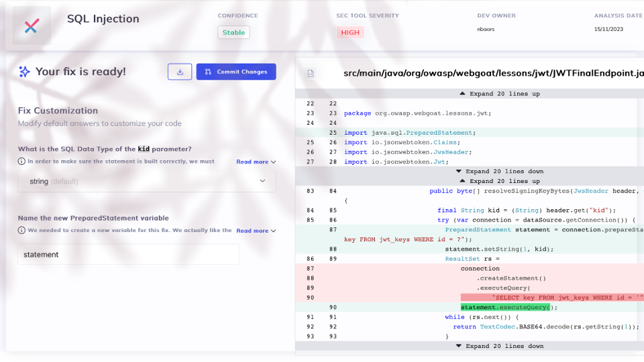644x362 pixels.
Task: Open the SQL Data Type 'string' dropdown
Action: tap(146, 181)
